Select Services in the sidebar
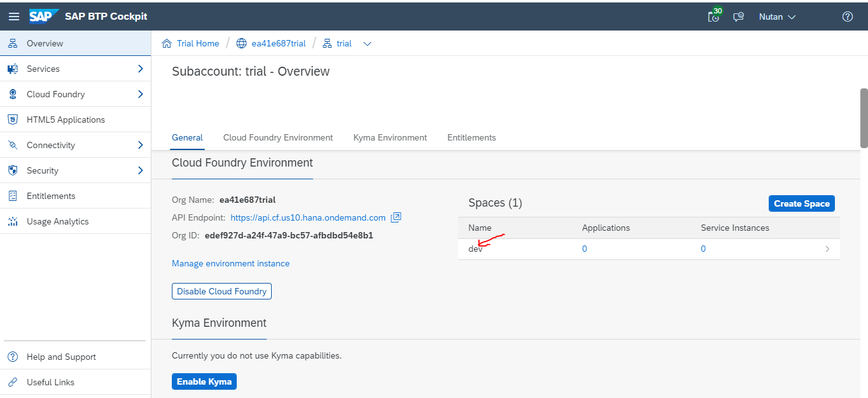Image resolution: width=868 pixels, height=398 pixels. (x=75, y=69)
